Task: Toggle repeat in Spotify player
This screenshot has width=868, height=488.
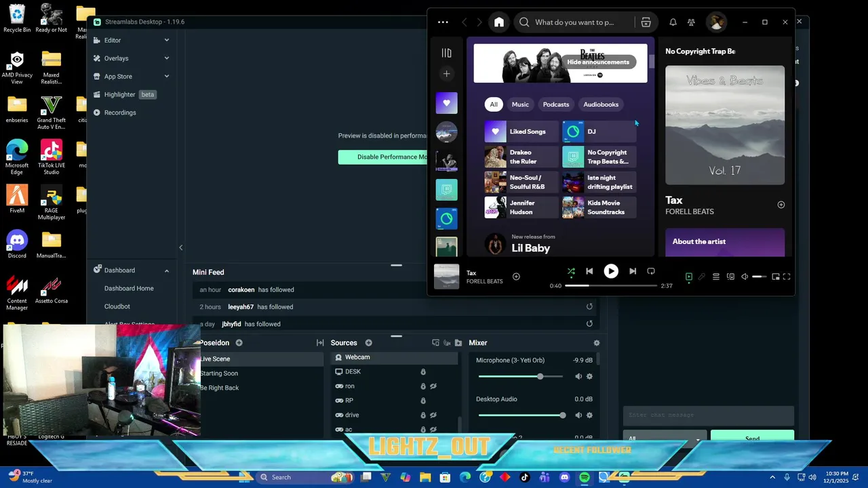Action: click(x=651, y=271)
